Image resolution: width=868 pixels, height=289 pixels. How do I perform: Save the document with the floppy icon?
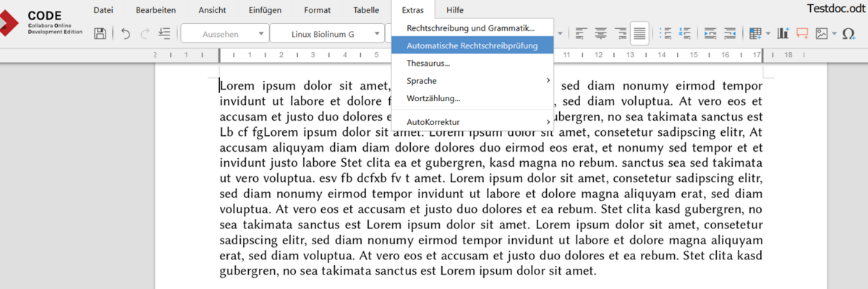(x=100, y=33)
